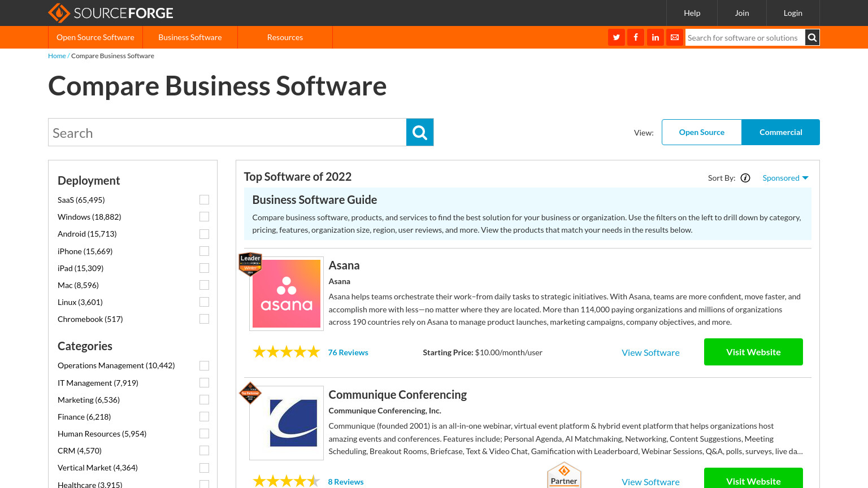Switch view to Open Source
868x488 pixels.
tap(702, 132)
